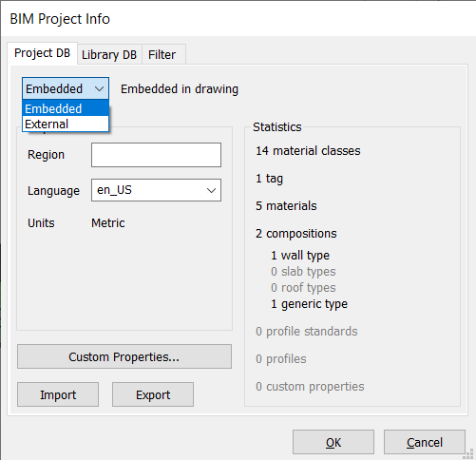Confirm with the OK button
The width and height of the screenshot is (476, 460).
point(333,442)
